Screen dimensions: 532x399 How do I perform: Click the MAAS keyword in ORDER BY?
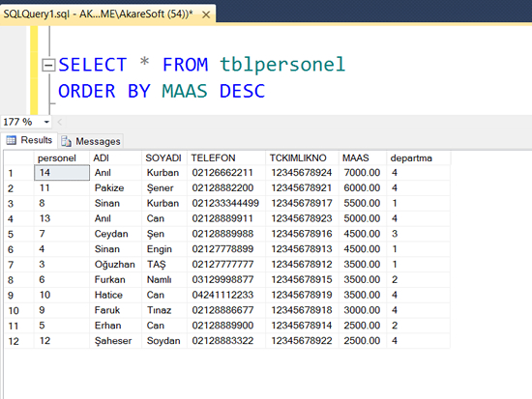click(x=184, y=91)
